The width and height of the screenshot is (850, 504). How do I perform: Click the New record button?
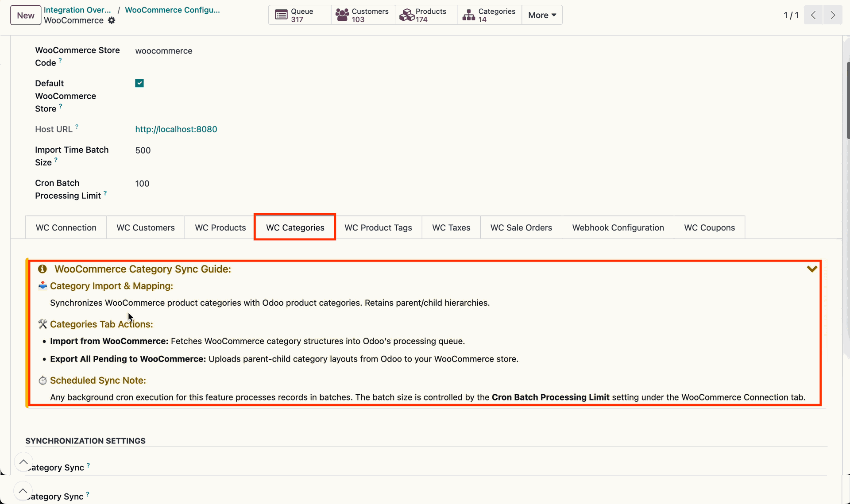click(26, 15)
